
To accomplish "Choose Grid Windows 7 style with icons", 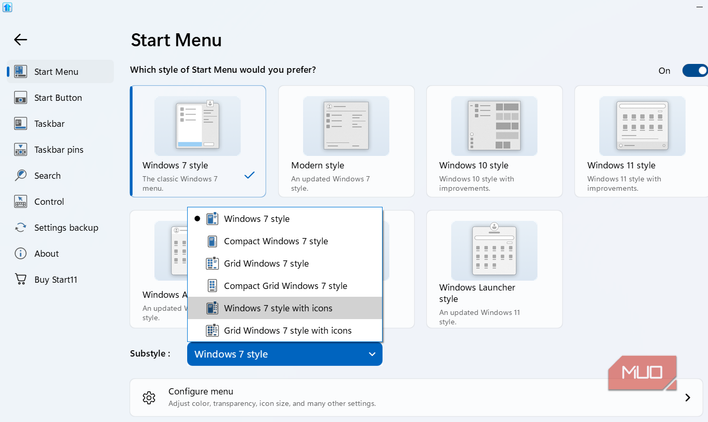I will tap(285, 330).
